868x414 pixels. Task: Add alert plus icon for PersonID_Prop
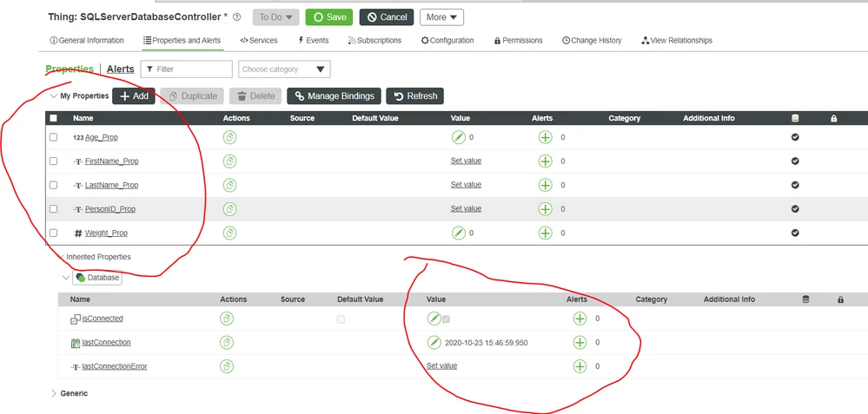pos(546,209)
